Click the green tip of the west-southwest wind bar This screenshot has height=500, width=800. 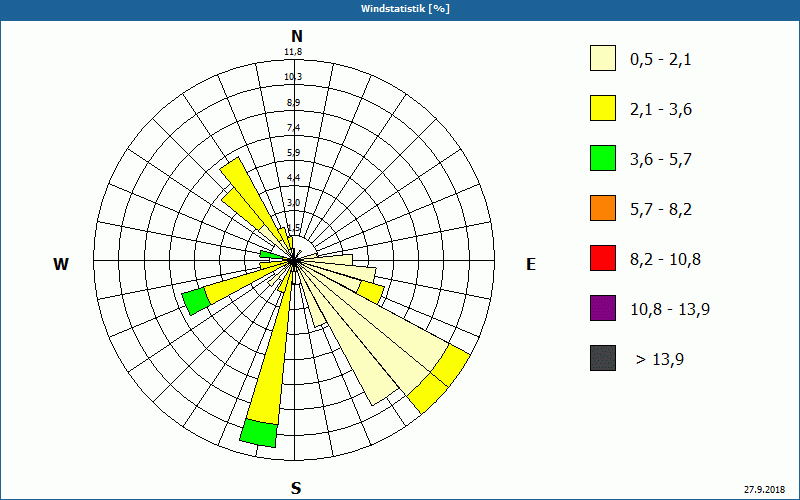click(x=196, y=302)
